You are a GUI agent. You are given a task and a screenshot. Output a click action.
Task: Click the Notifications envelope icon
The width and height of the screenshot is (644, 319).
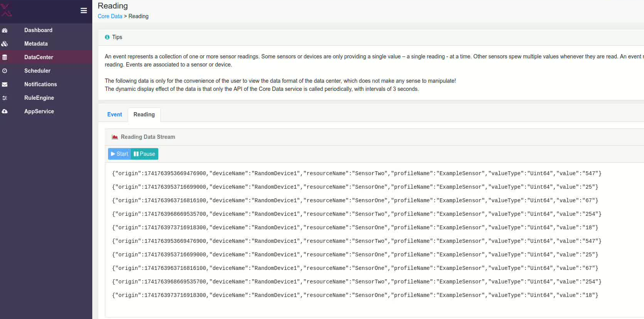5,84
